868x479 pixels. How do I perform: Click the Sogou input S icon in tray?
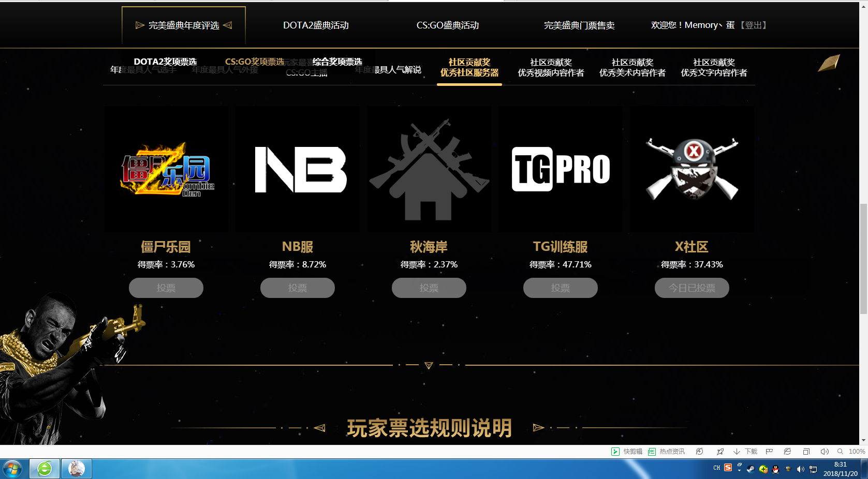[x=728, y=468]
